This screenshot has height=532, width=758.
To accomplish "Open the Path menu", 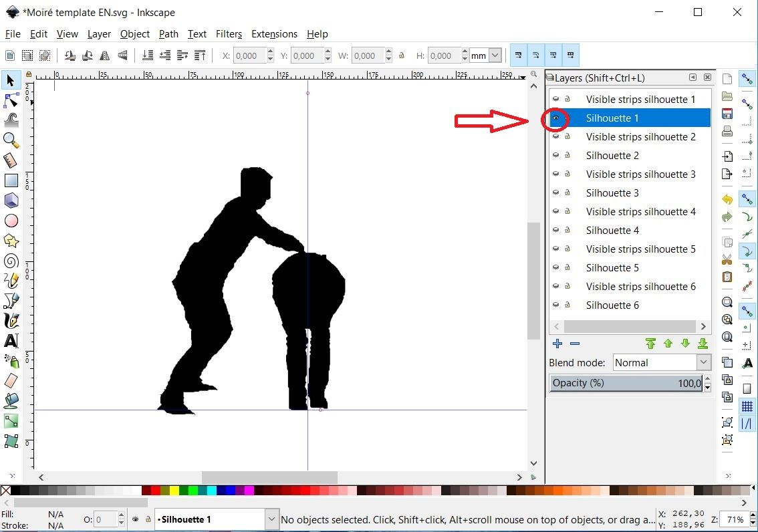I will point(168,34).
